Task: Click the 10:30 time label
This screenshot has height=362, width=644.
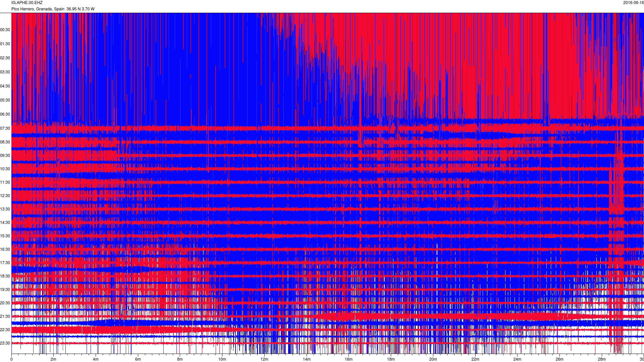Action: (x=5, y=169)
